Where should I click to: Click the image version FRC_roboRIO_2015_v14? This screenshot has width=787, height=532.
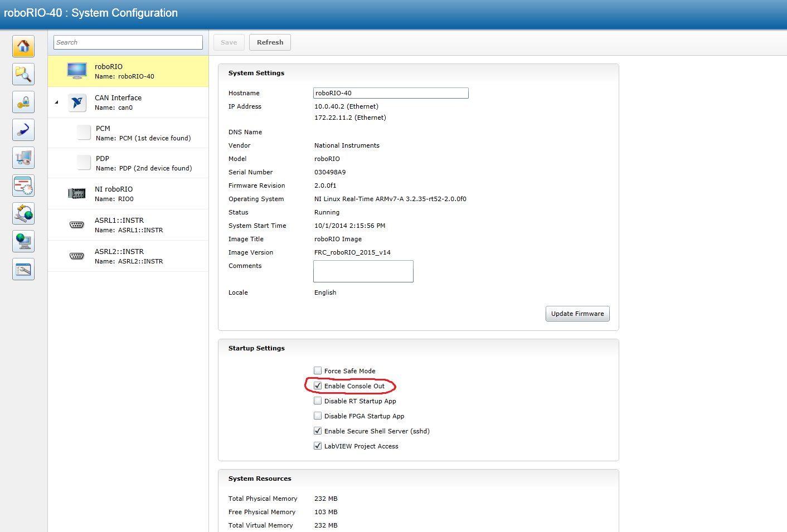coord(352,252)
